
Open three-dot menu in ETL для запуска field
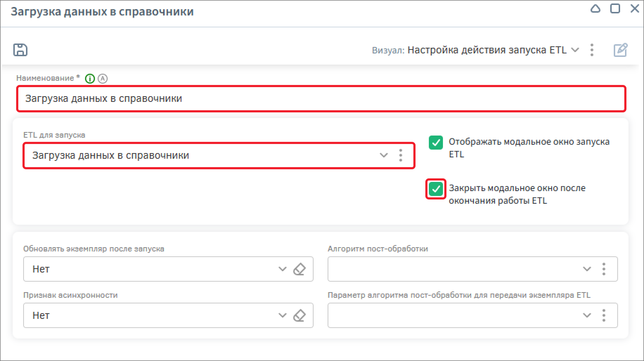coord(400,155)
